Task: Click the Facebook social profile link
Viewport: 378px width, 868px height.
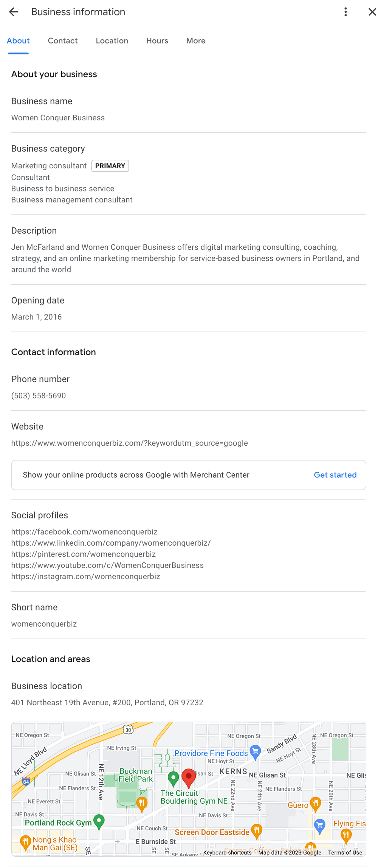Action: click(x=84, y=532)
